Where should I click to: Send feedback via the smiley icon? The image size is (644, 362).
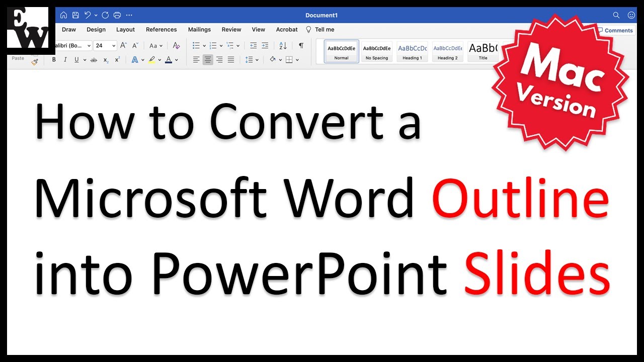tap(631, 15)
